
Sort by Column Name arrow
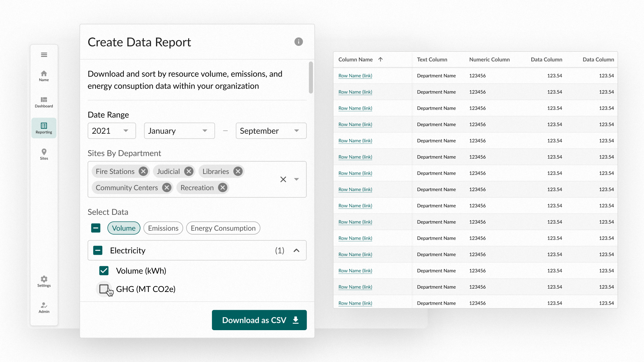pyautogui.click(x=380, y=59)
